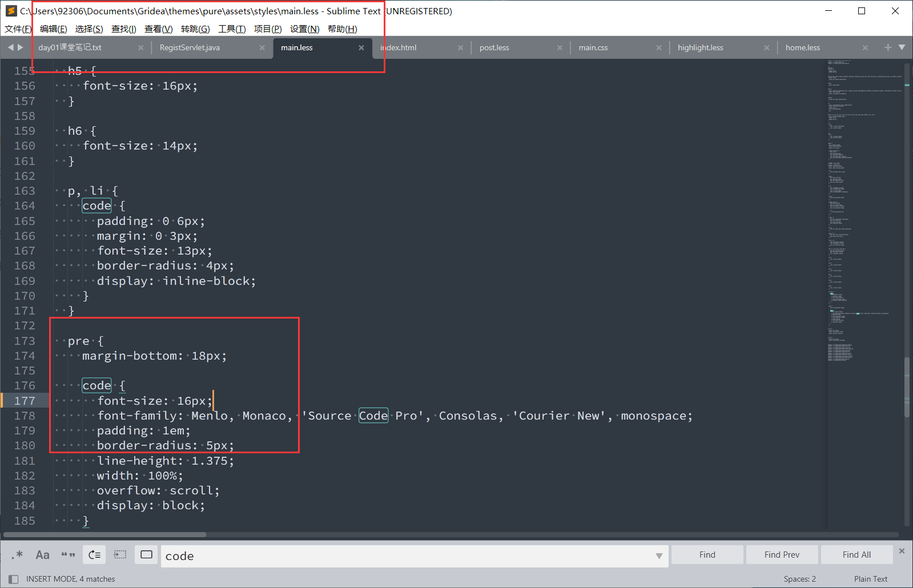Click the Find All button

pos(856,555)
